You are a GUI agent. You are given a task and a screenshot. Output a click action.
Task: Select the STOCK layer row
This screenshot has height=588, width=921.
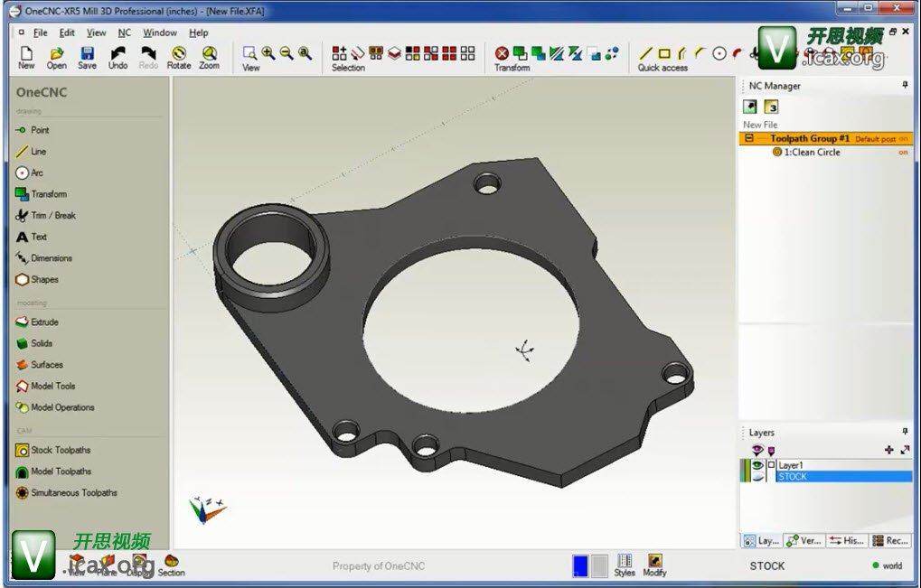pos(844,477)
